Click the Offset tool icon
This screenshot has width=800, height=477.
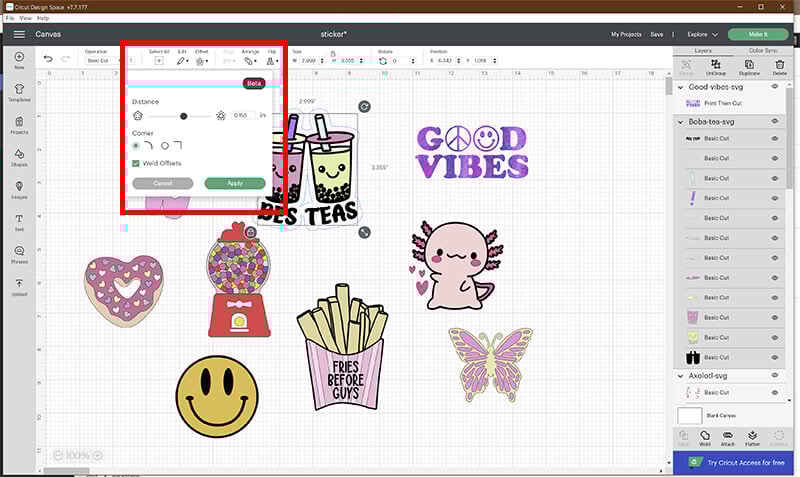200,61
